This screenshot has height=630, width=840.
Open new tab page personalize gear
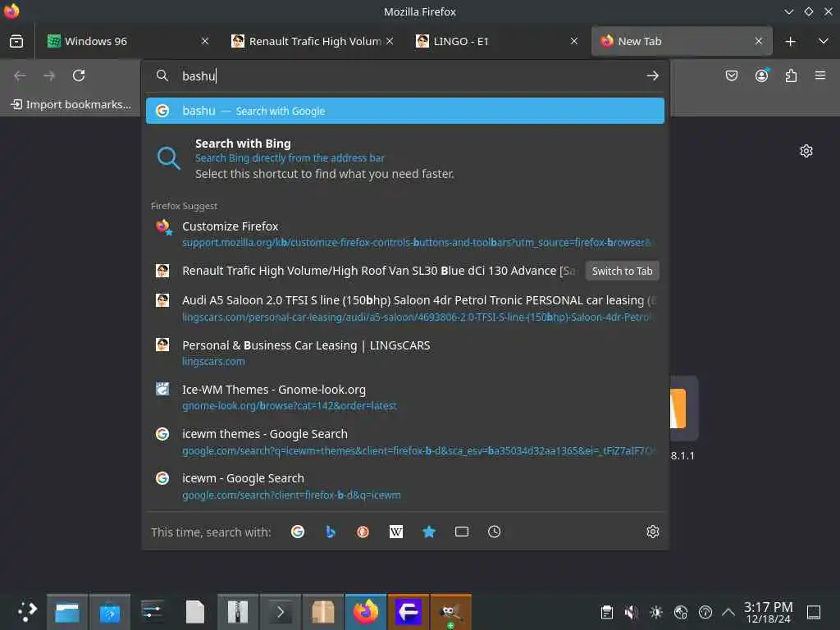[x=806, y=151]
